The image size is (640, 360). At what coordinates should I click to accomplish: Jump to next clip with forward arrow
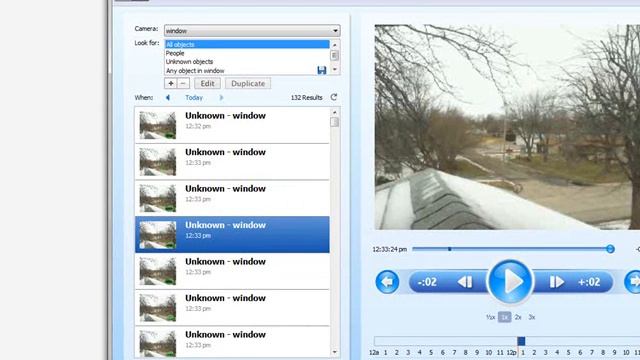tap(632, 282)
